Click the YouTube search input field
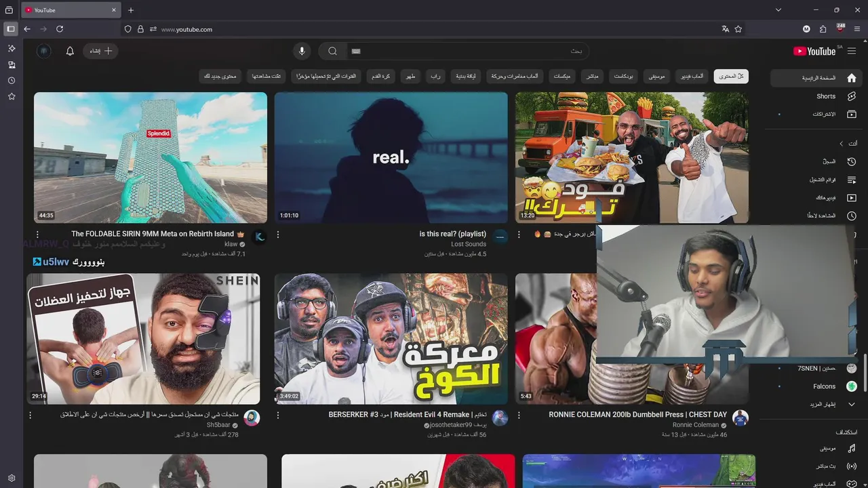The height and width of the screenshot is (488, 868). (x=468, y=51)
